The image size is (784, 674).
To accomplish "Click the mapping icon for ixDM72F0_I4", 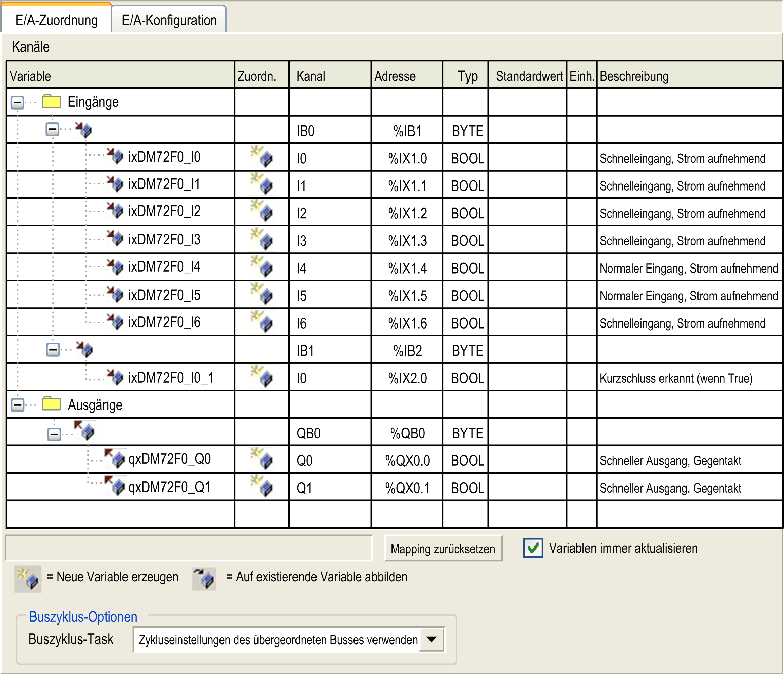I will [x=262, y=266].
